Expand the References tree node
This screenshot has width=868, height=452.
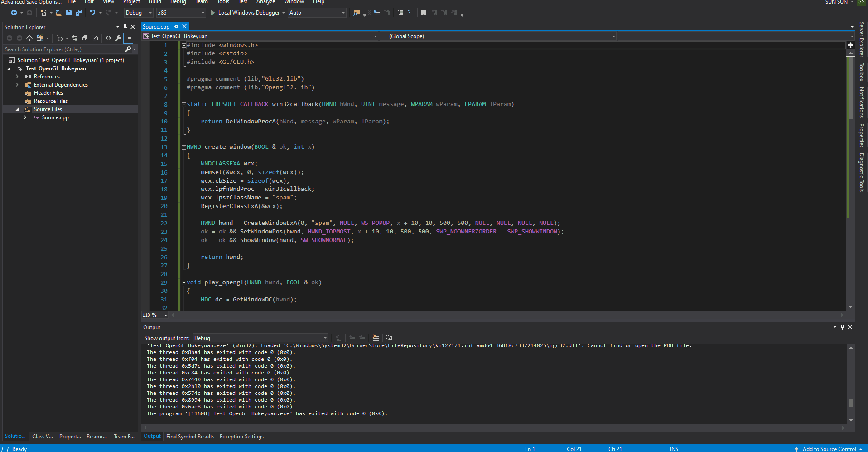(17, 77)
